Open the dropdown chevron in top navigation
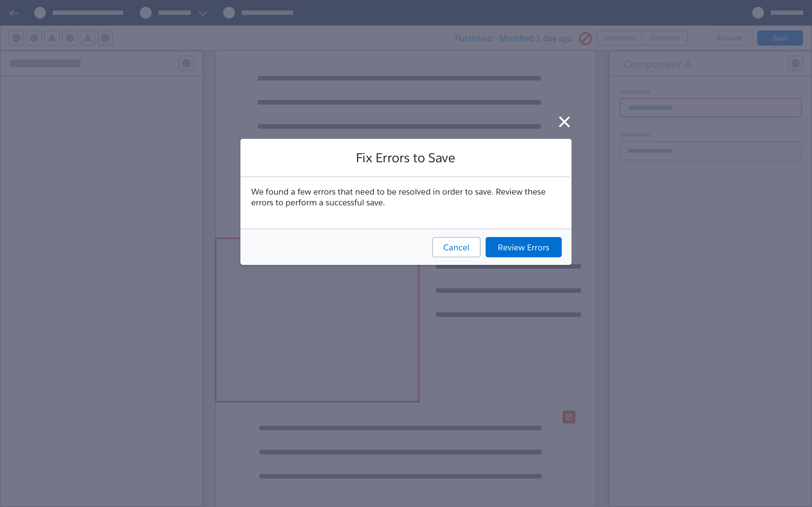The width and height of the screenshot is (812, 507). pyautogui.click(x=203, y=14)
